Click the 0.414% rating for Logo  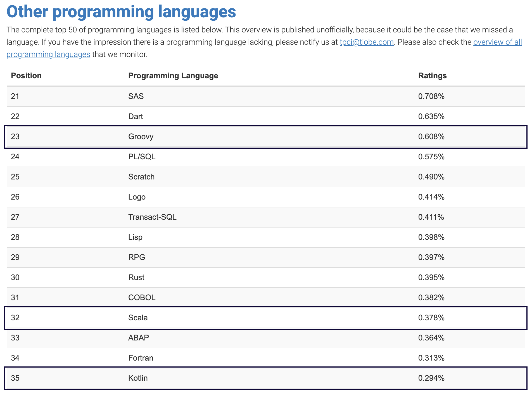coord(431,197)
